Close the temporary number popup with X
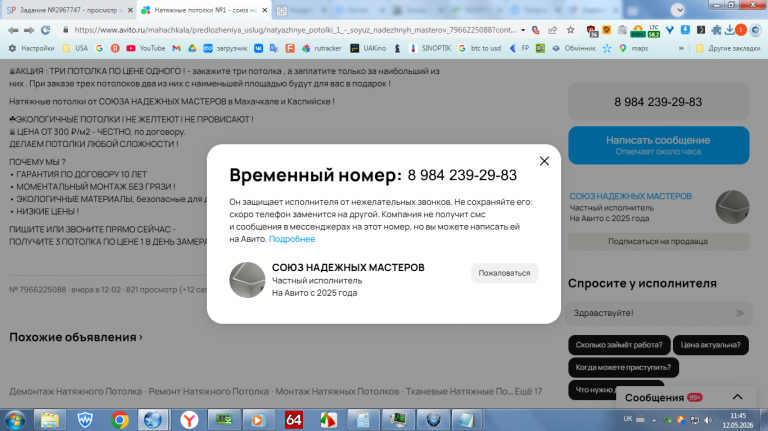This screenshot has width=768, height=431. coord(544,161)
